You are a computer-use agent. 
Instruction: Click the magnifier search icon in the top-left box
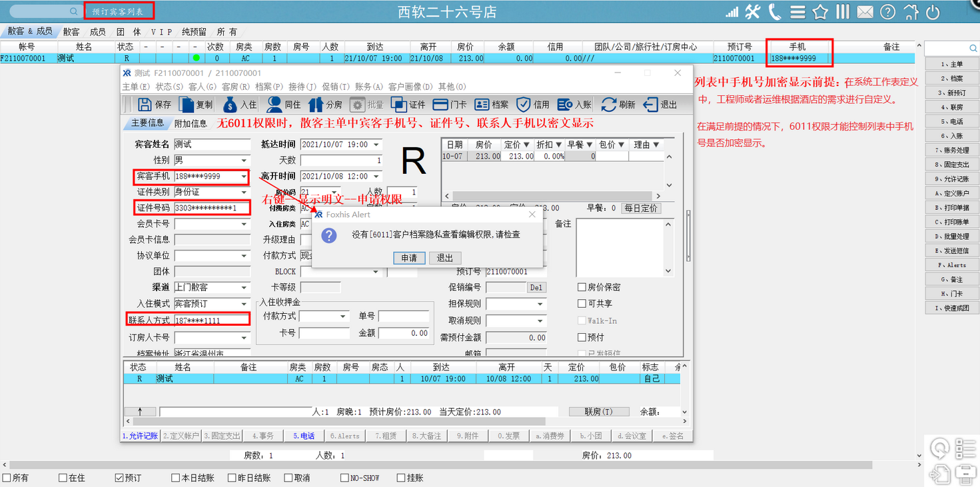[74, 11]
